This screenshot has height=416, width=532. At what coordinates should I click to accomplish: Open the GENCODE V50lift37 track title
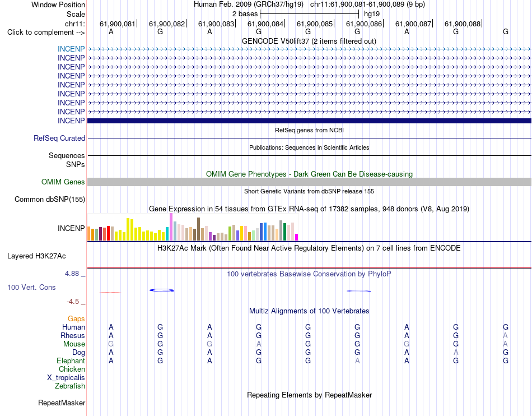tap(309, 41)
